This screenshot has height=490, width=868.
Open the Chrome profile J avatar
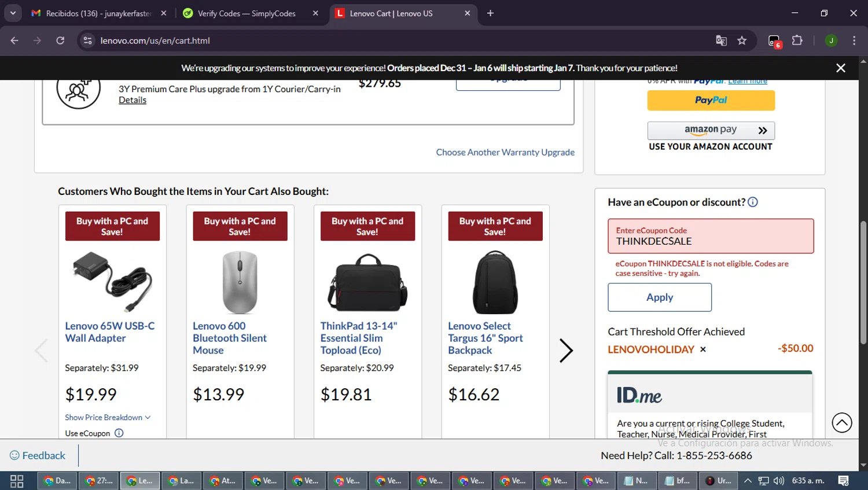(x=831, y=40)
